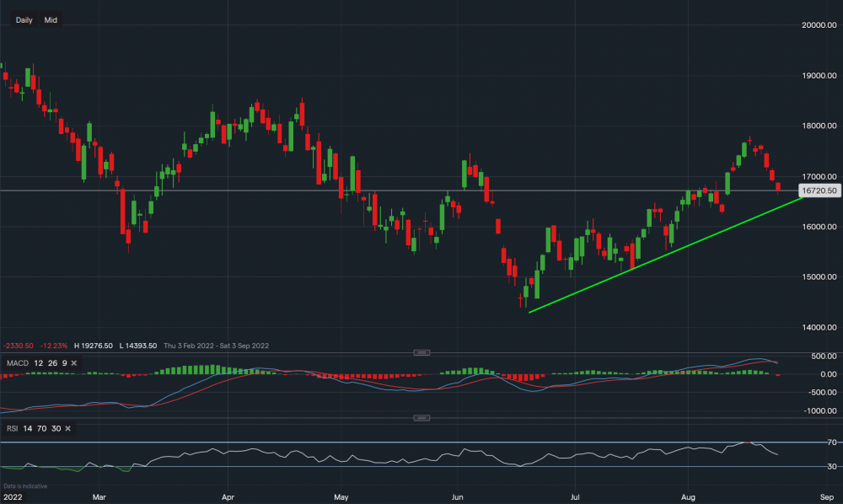
Task: Click the MACD indicator label
Action: click(17, 362)
